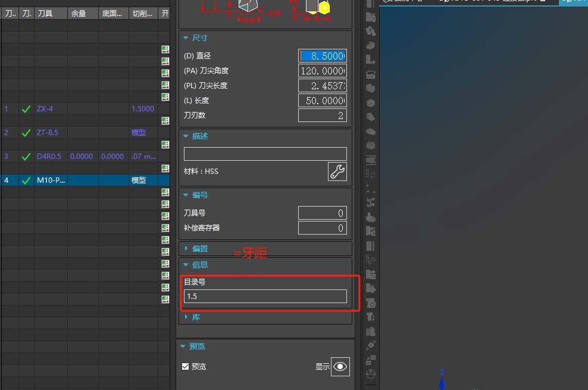This screenshot has height=390, width=588.
Task: Click the (PA) 刀尖角度 tip angle field
Action: point(323,71)
